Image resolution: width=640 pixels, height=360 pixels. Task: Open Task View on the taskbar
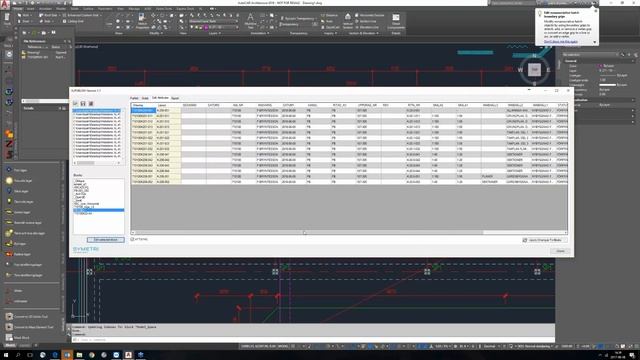tap(30, 355)
